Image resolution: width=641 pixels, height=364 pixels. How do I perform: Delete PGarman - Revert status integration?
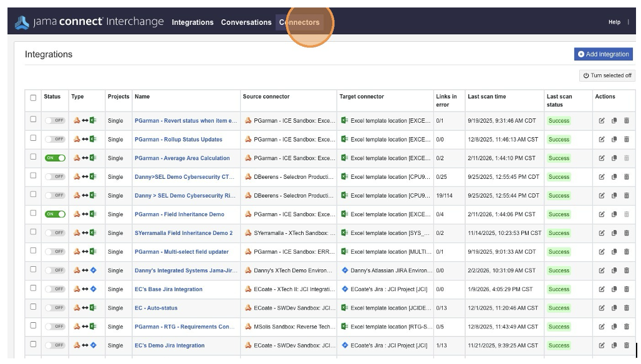[626, 120]
